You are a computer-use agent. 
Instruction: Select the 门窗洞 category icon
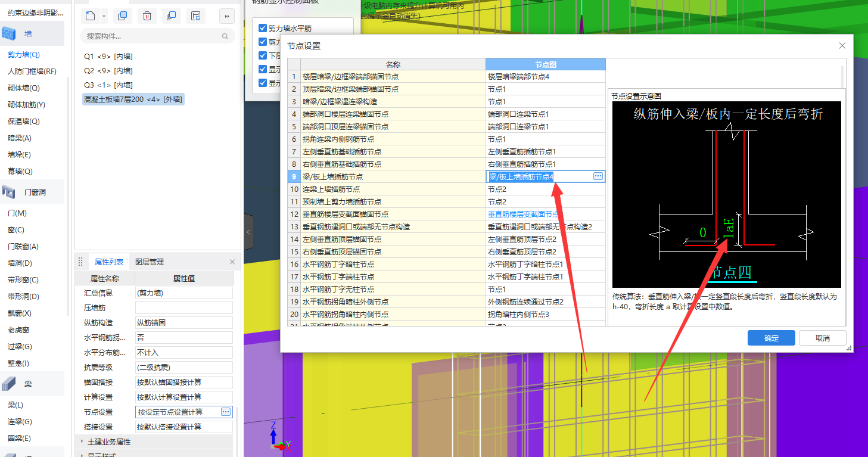pos(9,192)
